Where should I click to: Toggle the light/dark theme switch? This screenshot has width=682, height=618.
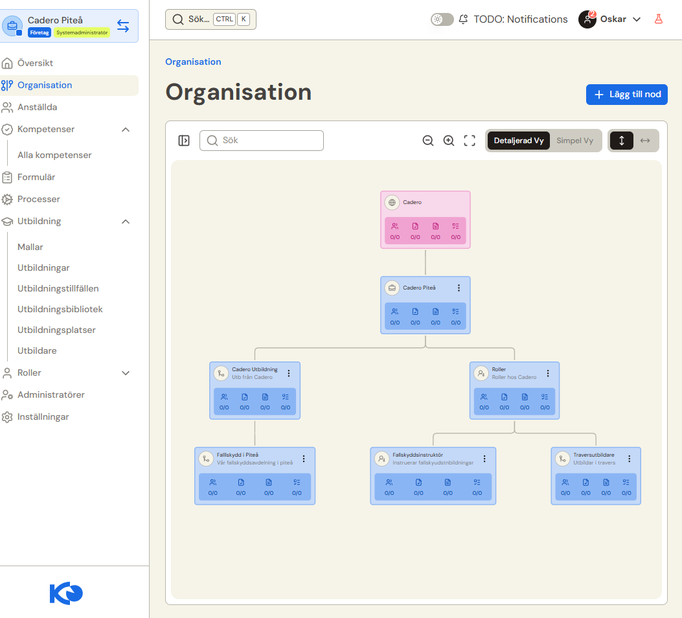click(442, 20)
